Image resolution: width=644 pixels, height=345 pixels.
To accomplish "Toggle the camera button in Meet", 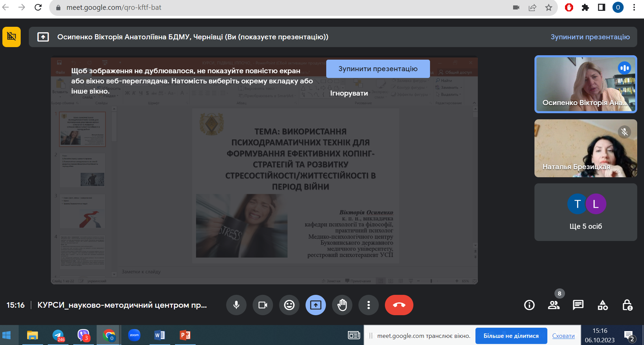I will pos(263,305).
